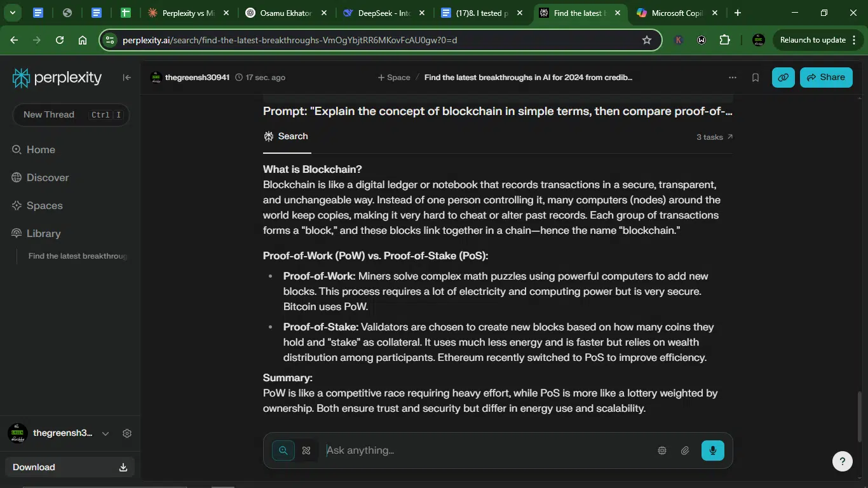The image size is (868, 488).
Task: Open a new browser tab
Action: (x=738, y=13)
